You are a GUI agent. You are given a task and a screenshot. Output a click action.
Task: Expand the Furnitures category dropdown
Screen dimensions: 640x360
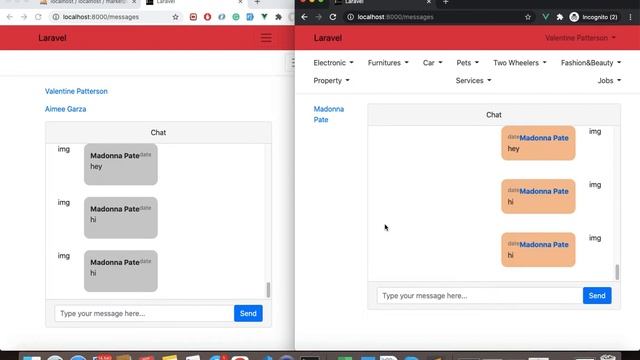(388, 63)
